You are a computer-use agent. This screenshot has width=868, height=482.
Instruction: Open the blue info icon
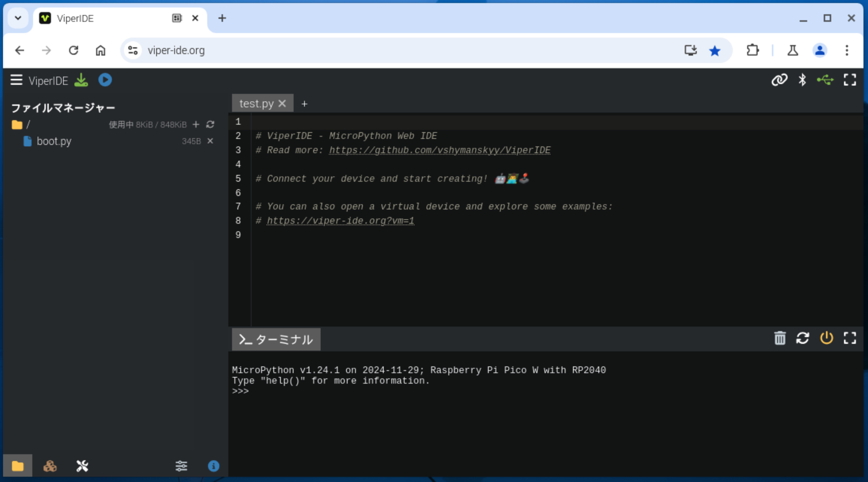click(213, 466)
